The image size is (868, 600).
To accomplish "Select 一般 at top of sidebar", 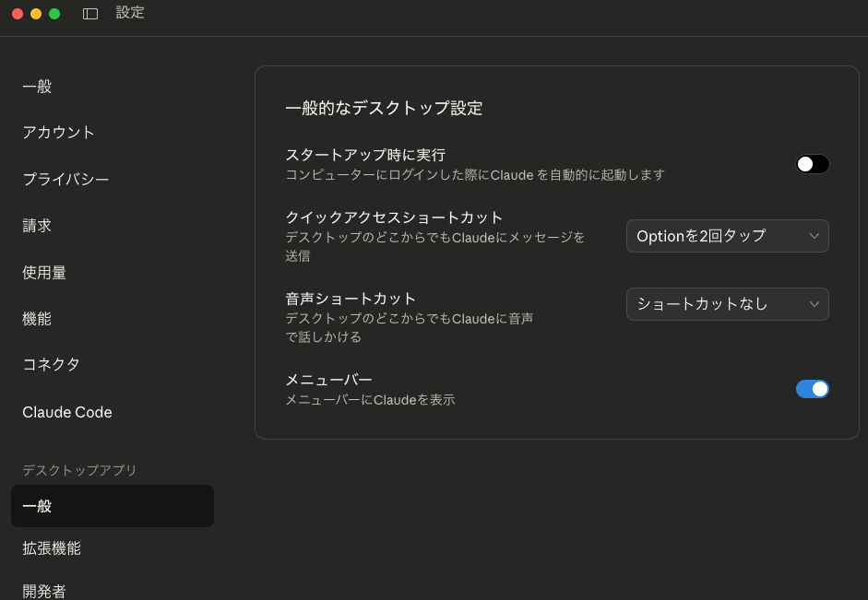I will tap(37, 87).
